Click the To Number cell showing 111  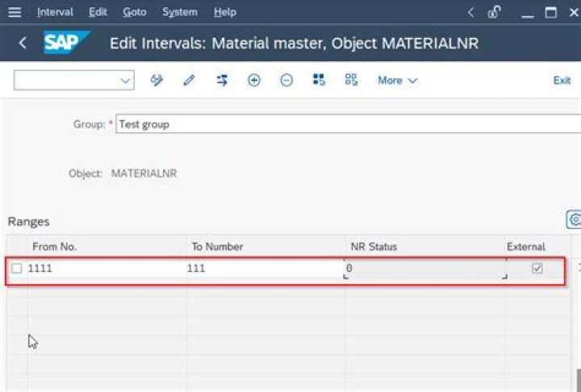pyautogui.click(x=265, y=269)
